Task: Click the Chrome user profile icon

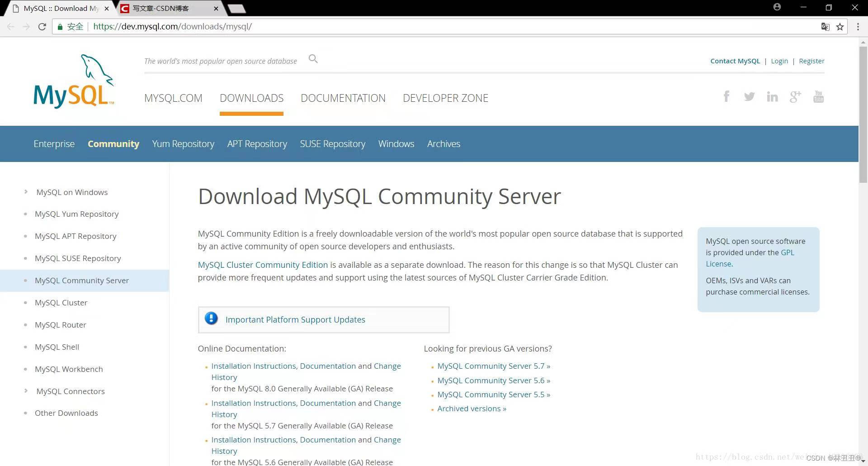Action: point(777,7)
